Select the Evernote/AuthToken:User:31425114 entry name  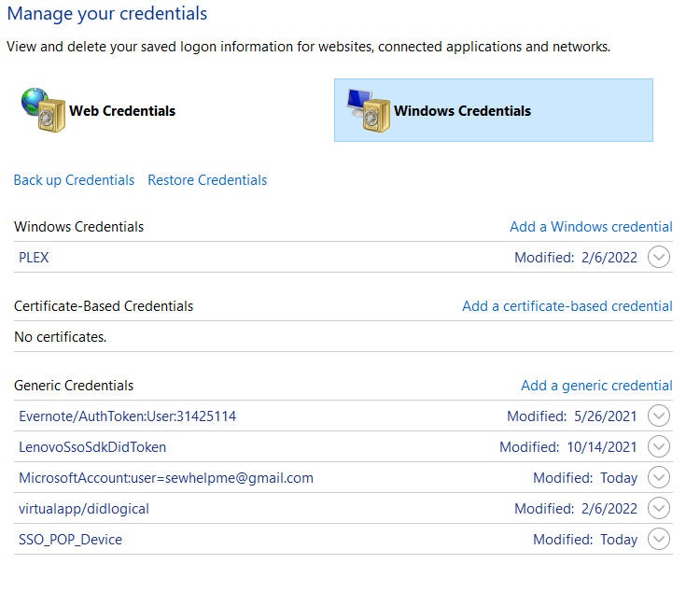(128, 416)
